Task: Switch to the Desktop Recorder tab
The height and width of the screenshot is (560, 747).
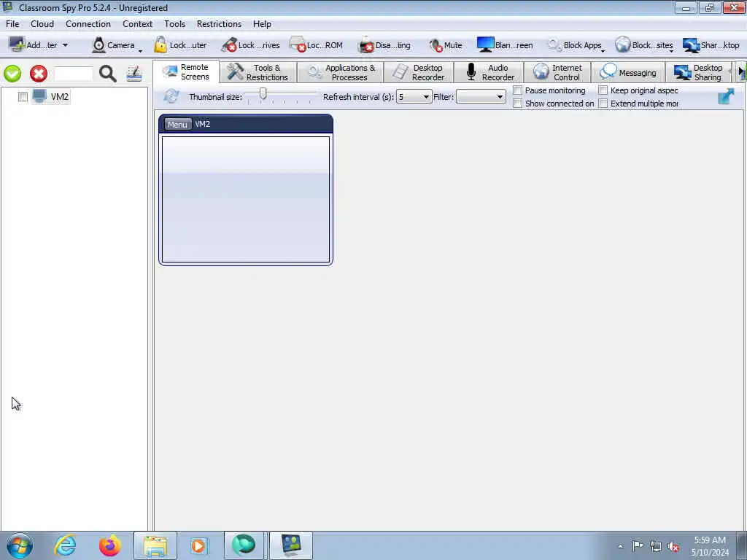Action: [x=419, y=72]
